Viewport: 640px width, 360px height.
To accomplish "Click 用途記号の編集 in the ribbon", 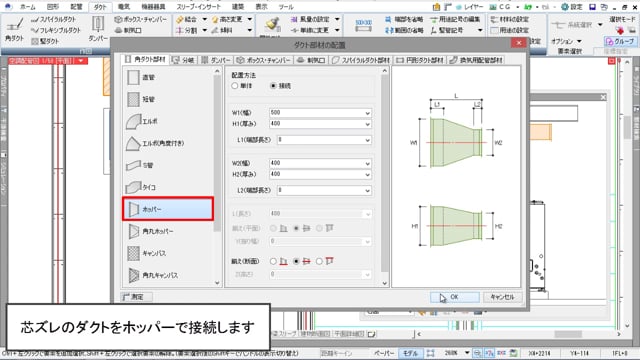I will (x=455, y=19).
